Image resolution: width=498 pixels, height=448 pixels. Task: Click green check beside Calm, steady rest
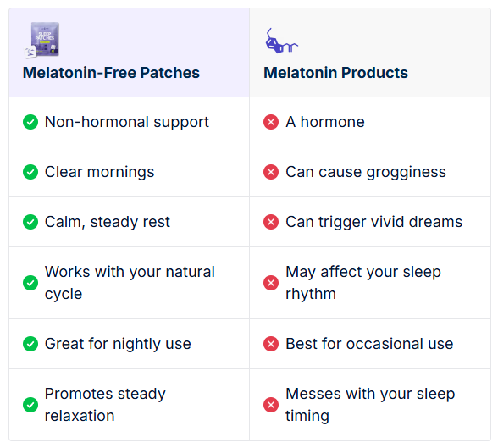pos(30,222)
